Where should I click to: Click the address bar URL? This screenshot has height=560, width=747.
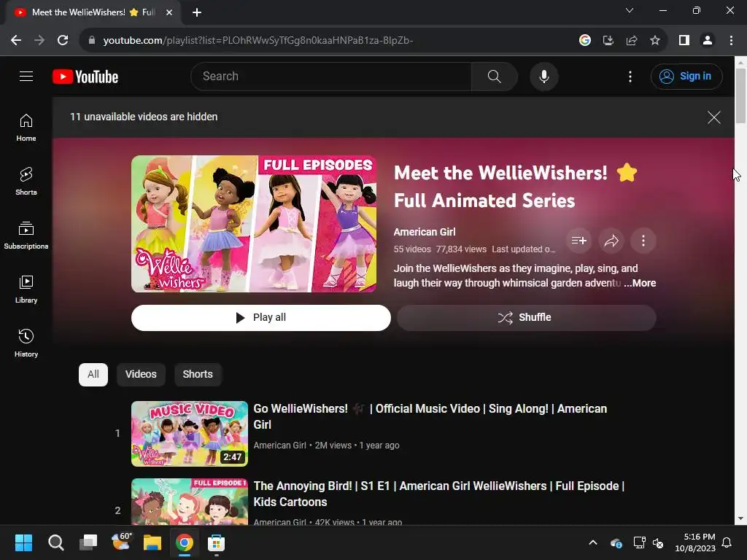258,41
